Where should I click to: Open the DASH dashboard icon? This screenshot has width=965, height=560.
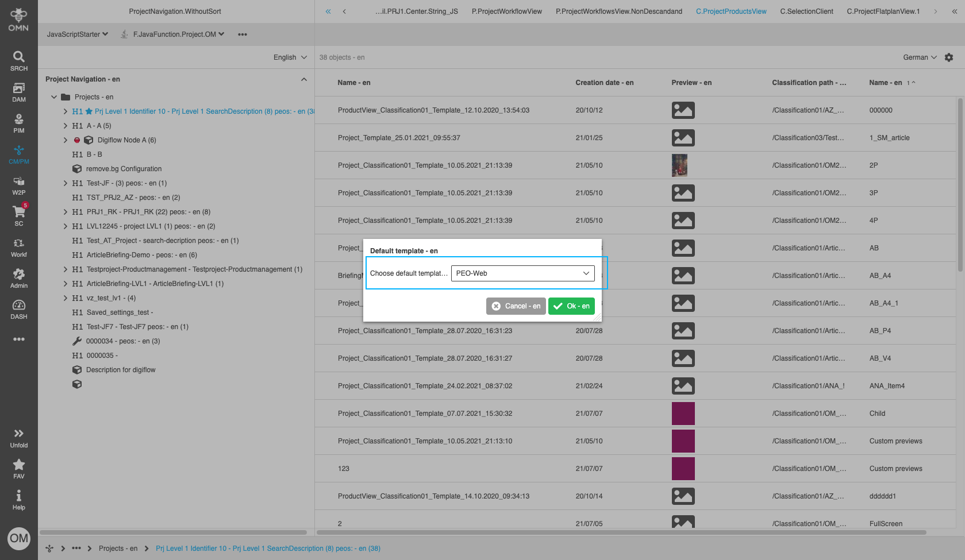point(19,309)
